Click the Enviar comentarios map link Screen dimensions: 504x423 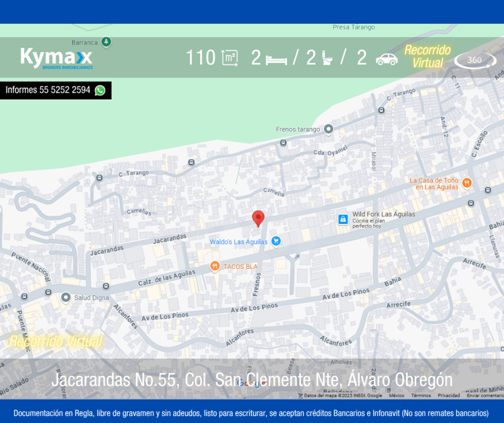(485, 395)
